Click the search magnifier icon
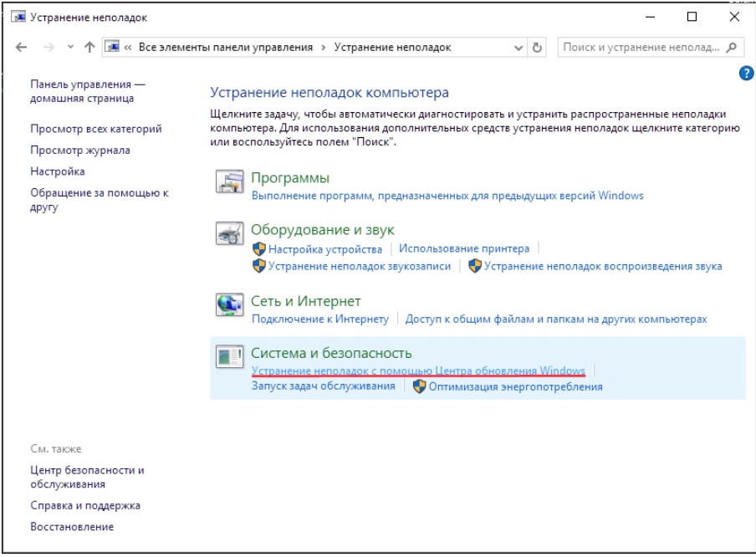This screenshot has height=557, width=756. point(732,48)
